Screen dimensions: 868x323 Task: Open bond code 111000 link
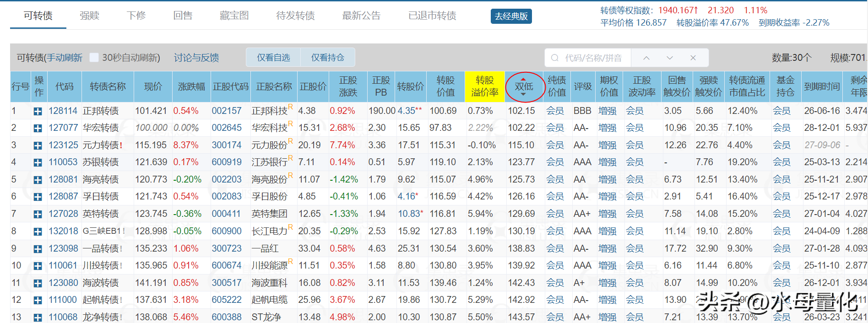(x=63, y=300)
